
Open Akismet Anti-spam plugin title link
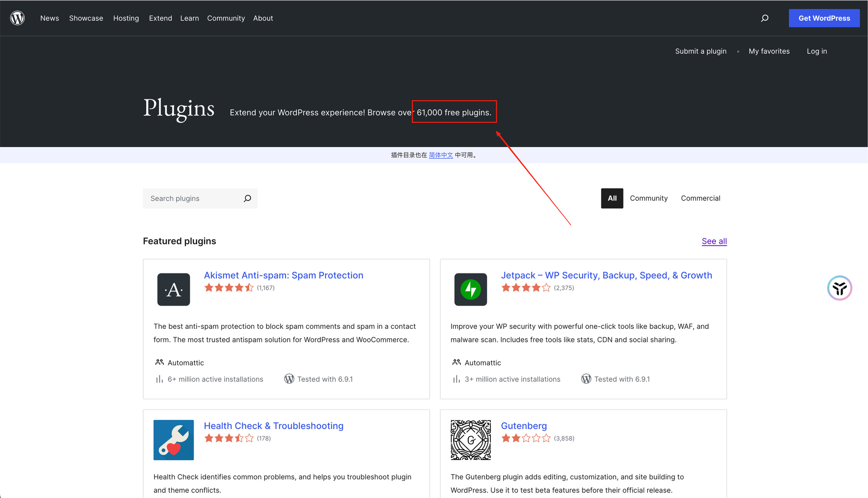284,275
